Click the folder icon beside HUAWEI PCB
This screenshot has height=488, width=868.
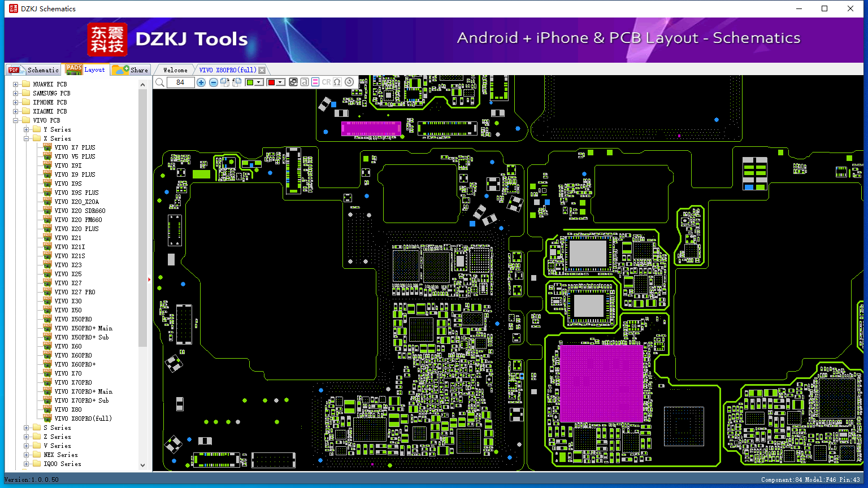26,84
